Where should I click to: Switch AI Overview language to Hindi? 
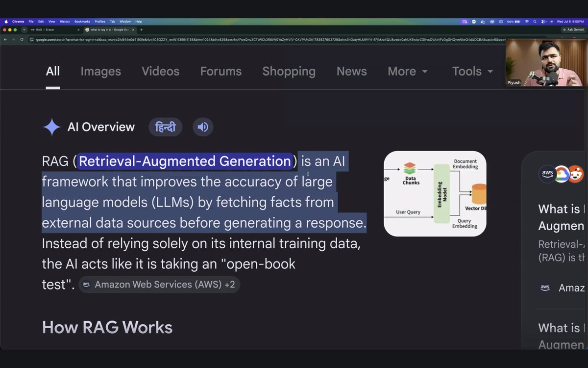tap(165, 128)
